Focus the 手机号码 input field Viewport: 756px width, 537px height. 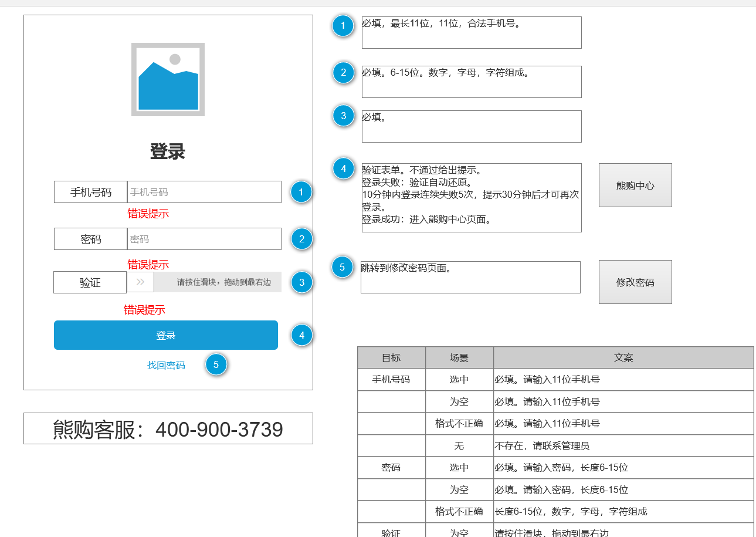coord(204,192)
